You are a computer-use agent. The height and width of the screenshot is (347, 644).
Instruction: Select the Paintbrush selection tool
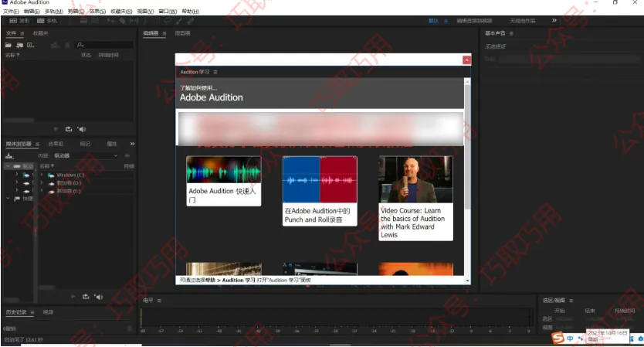[179, 21]
